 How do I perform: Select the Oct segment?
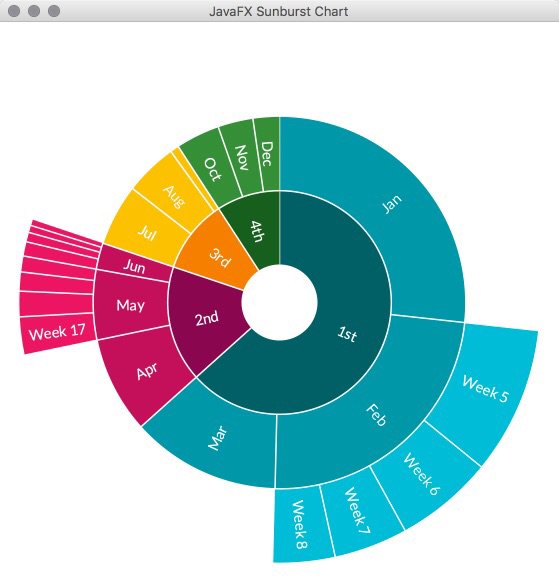point(213,170)
